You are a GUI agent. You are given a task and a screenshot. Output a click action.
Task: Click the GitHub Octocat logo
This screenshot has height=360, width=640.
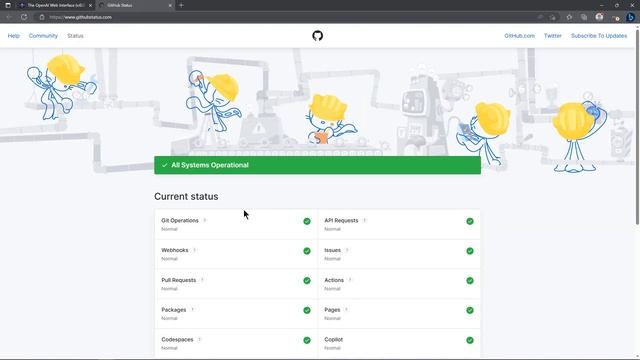318,36
